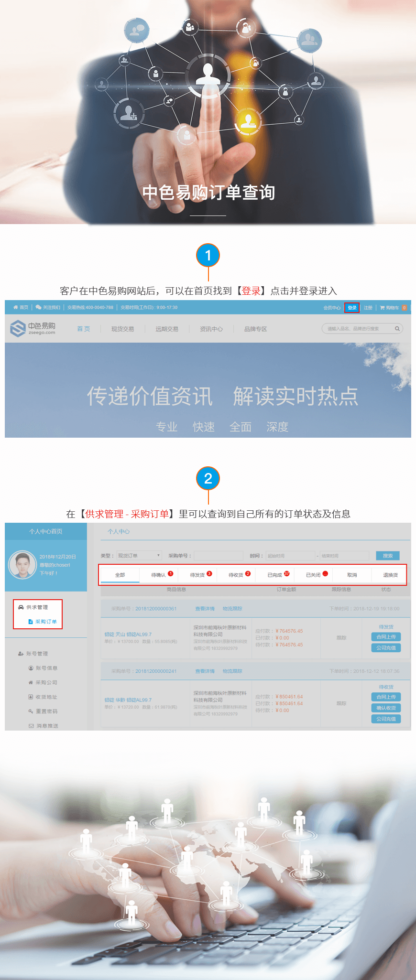The width and height of the screenshot is (416, 980).
Task: Click 物流跟踪 for order 201812000000361
Action: 232,609
